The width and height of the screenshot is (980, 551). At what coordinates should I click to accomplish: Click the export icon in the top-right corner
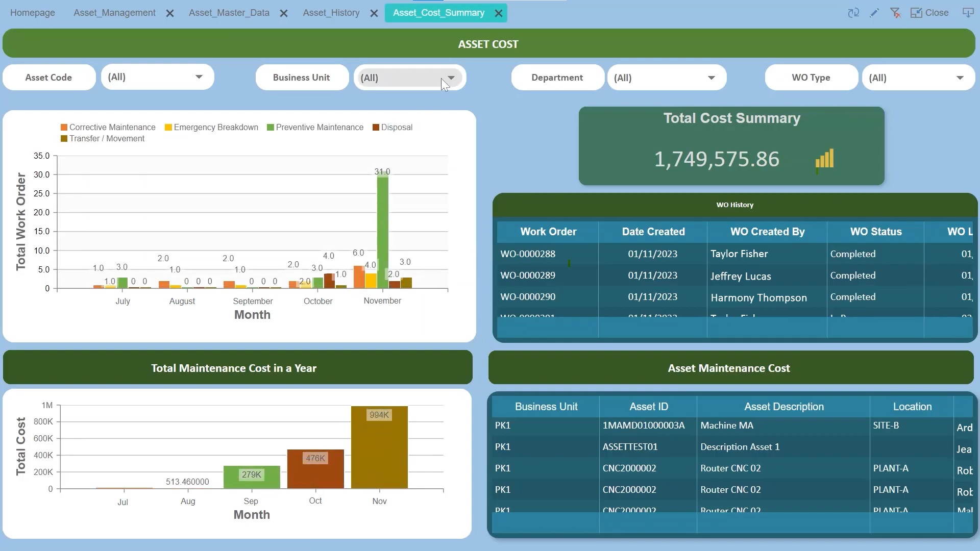pos(968,12)
